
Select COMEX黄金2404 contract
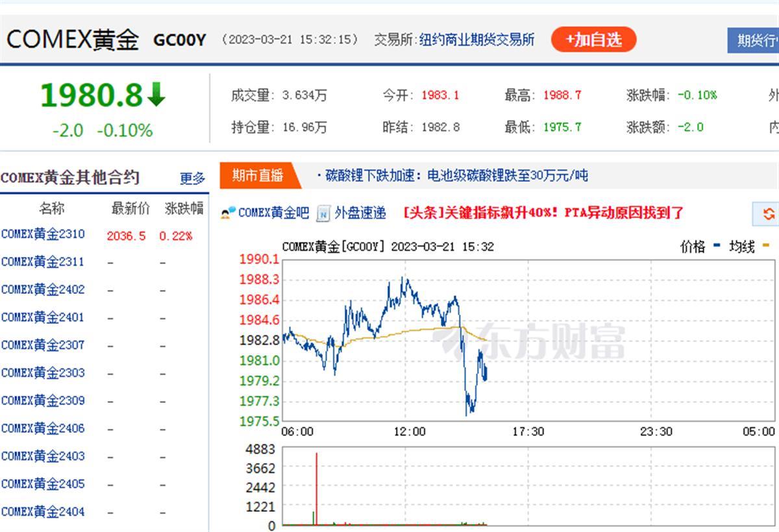[x=43, y=512]
